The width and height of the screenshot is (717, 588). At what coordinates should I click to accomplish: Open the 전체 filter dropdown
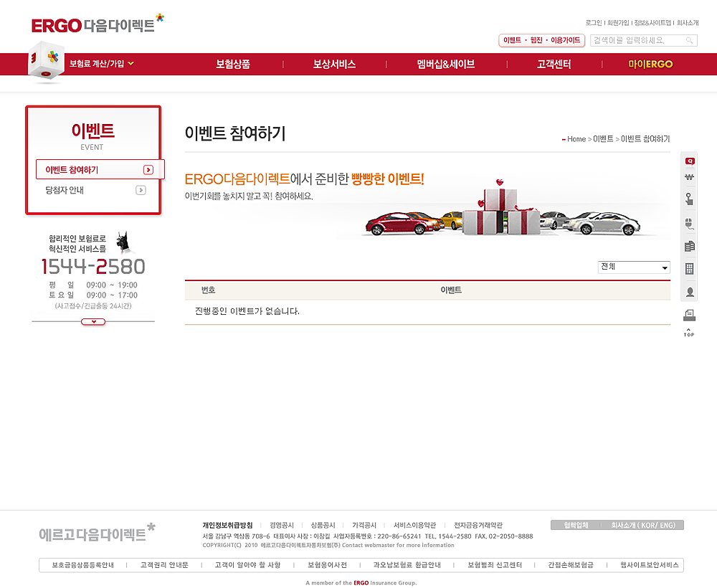tap(634, 267)
